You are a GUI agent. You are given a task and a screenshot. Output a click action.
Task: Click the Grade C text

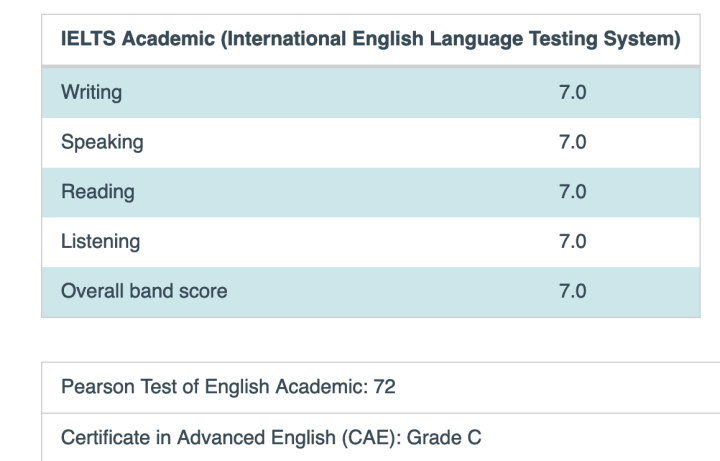click(x=444, y=438)
